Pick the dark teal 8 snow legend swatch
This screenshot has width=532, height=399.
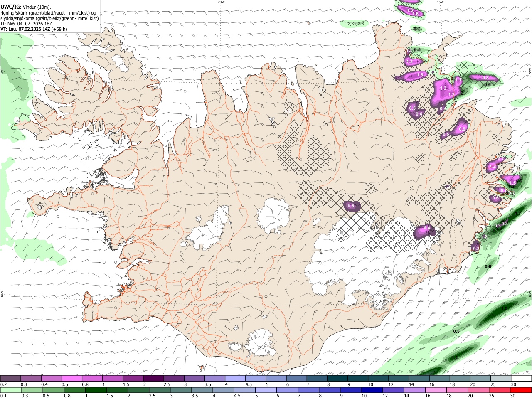click(x=337, y=378)
